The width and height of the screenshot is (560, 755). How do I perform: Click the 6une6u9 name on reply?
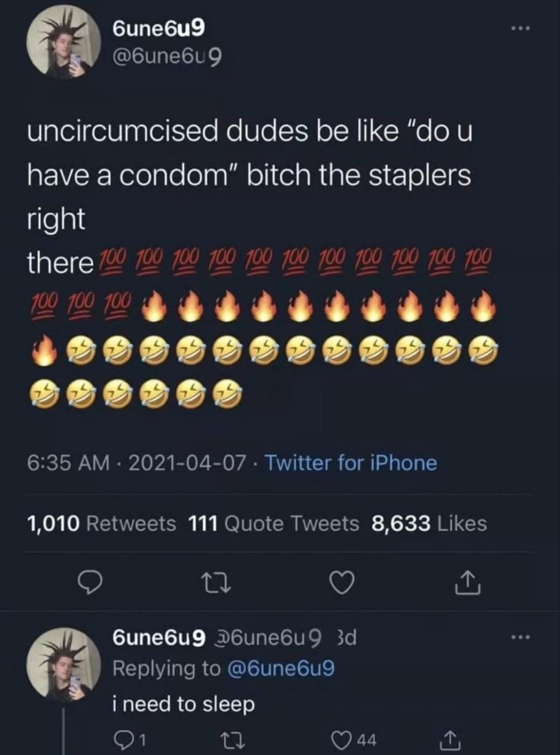pos(159,638)
